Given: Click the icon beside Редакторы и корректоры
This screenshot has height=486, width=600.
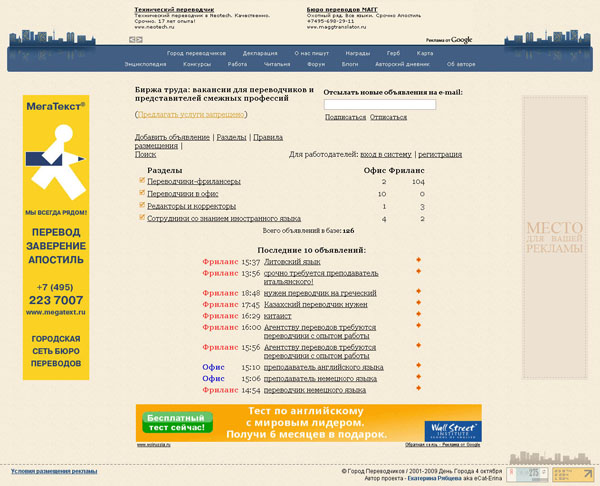Looking at the screenshot, I should pyautogui.click(x=142, y=205).
